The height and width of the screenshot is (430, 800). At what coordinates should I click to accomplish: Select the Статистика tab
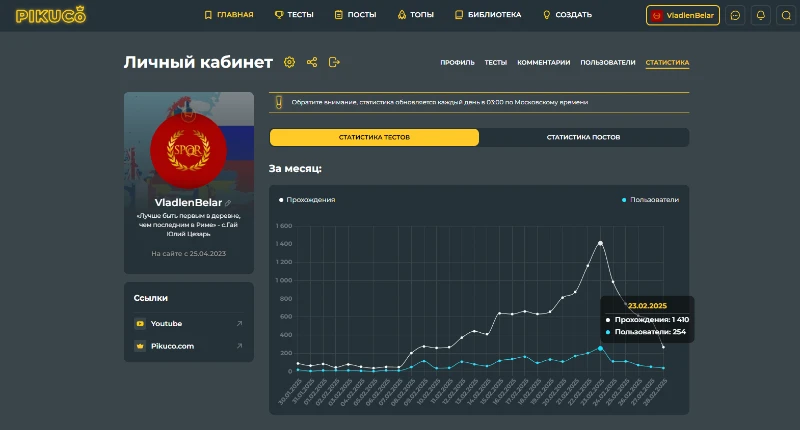click(667, 63)
